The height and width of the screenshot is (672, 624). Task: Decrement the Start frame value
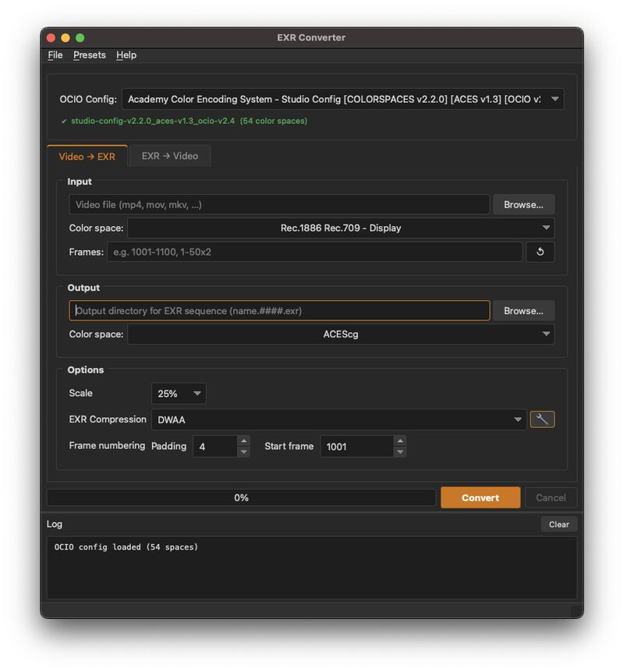[399, 451]
